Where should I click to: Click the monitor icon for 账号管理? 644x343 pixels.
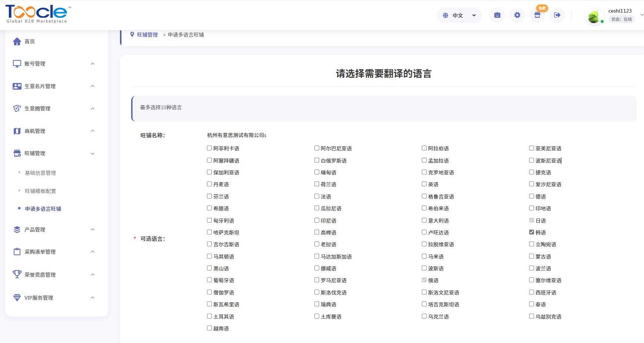(17, 64)
